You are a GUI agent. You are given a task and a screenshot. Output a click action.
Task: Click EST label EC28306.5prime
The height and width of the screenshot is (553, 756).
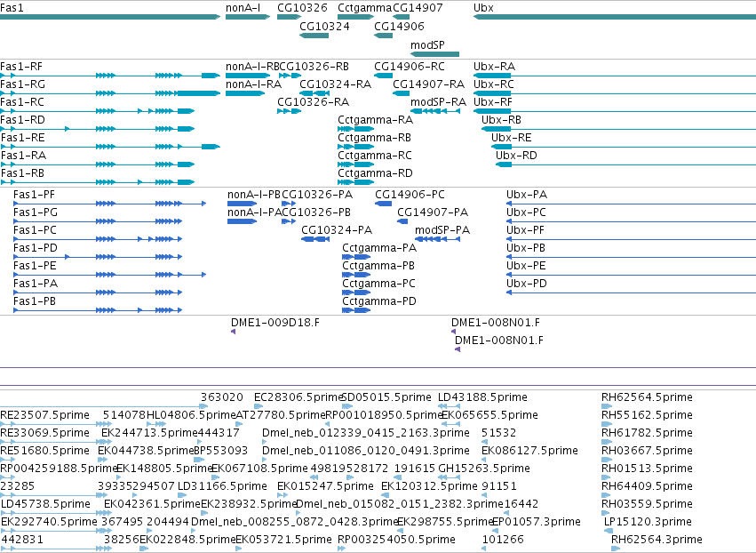(x=298, y=397)
